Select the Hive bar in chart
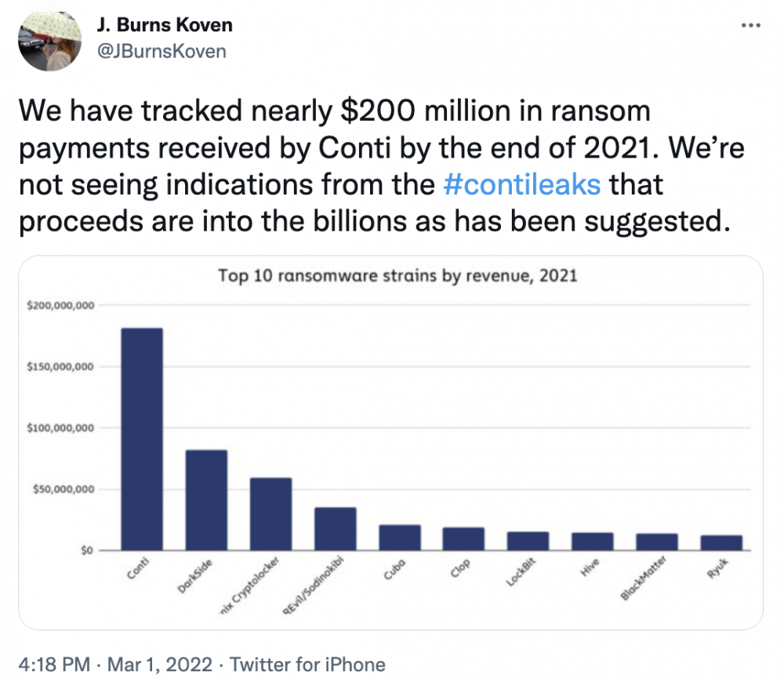 pos(593,541)
